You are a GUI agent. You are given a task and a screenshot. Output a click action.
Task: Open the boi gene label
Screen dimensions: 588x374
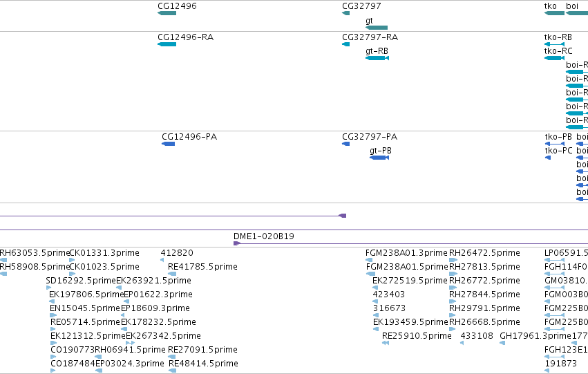pos(572,6)
